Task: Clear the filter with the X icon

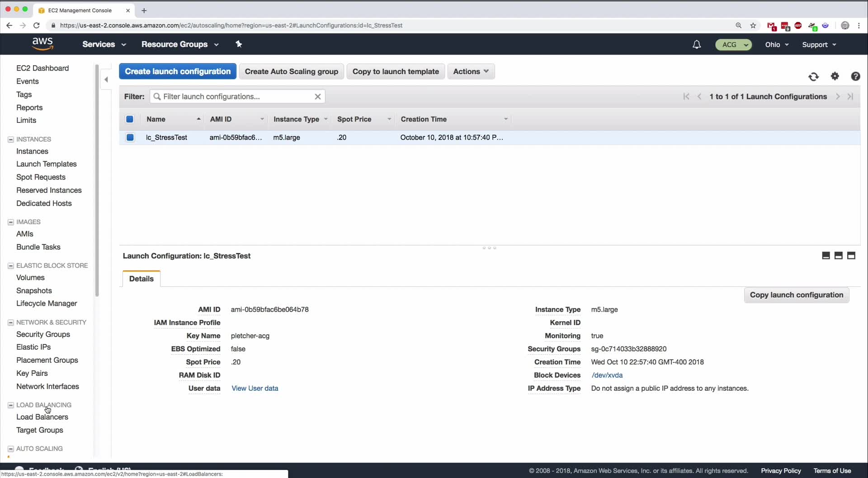Action: click(318, 96)
